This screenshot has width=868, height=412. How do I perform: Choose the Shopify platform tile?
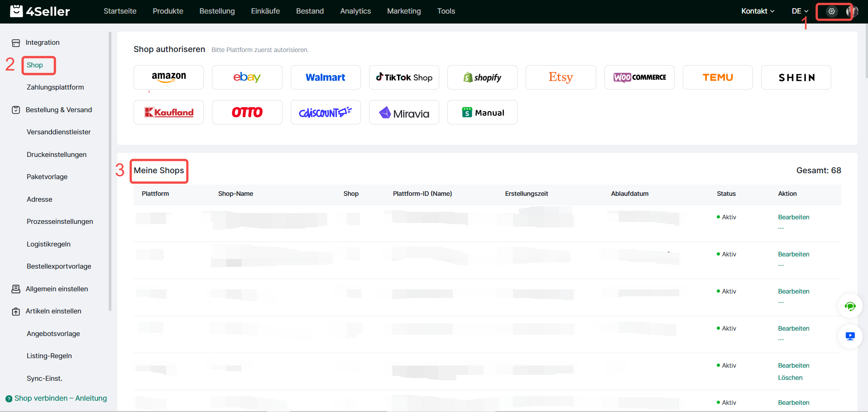[482, 77]
